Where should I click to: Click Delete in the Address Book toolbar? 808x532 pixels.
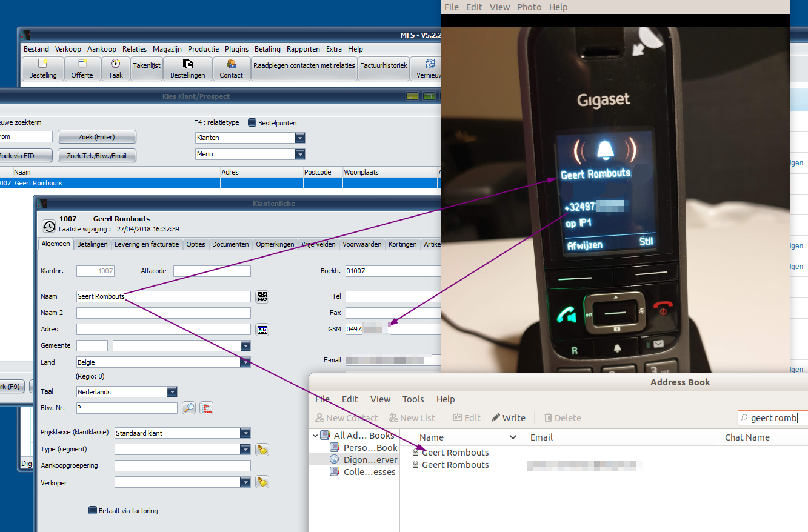click(x=562, y=417)
